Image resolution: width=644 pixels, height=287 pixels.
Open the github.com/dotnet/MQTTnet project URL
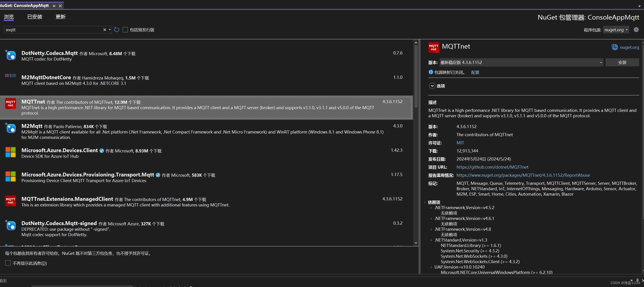492,167
